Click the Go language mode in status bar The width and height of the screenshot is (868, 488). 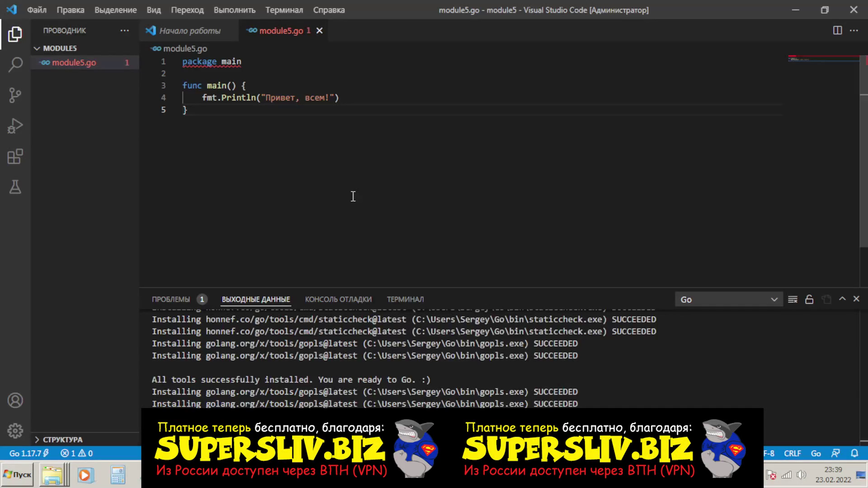pos(816,453)
